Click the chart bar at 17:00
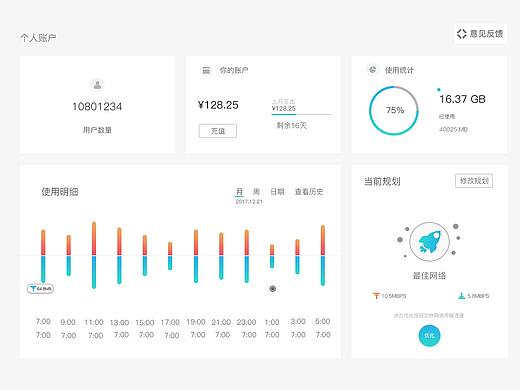Screen dimensions: 520x390 [x=170, y=256]
